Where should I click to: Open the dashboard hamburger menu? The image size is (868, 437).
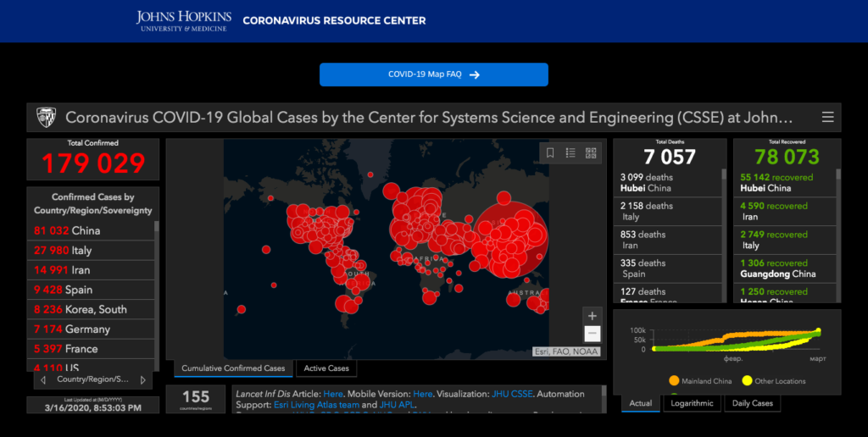coord(827,117)
